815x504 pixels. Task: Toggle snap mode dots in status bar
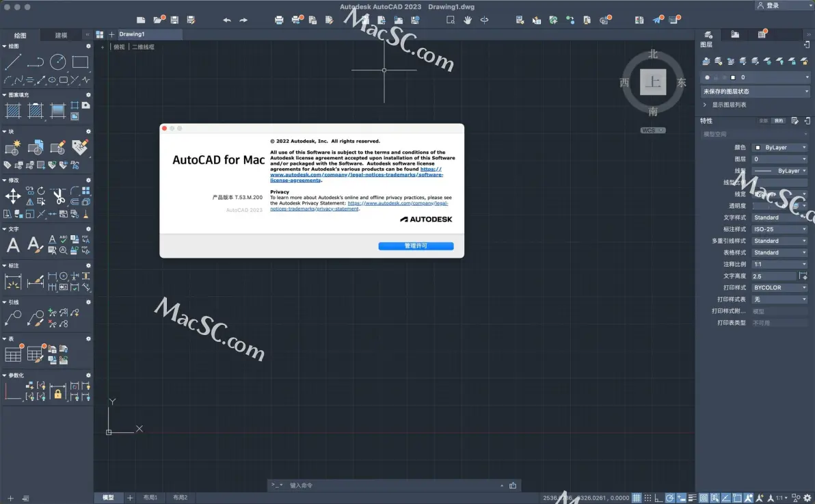click(647, 498)
